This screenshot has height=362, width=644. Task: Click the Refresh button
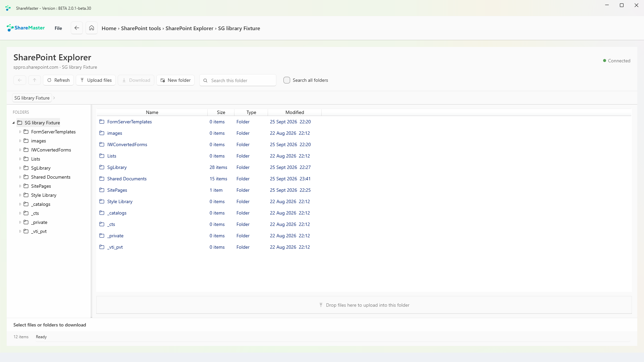tap(58, 80)
